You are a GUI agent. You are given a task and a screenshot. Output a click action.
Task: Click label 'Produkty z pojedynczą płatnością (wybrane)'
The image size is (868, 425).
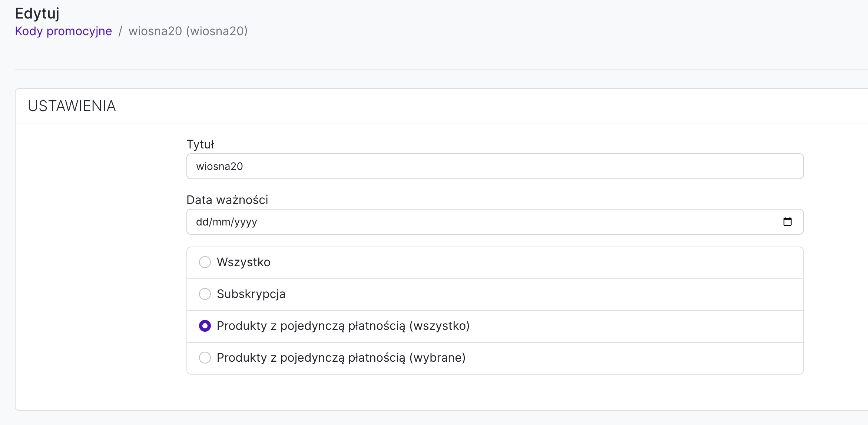[341, 358]
